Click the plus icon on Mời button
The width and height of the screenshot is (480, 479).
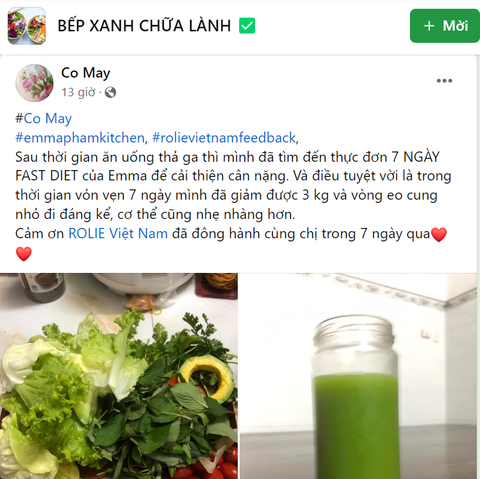(x=429, y=26)
